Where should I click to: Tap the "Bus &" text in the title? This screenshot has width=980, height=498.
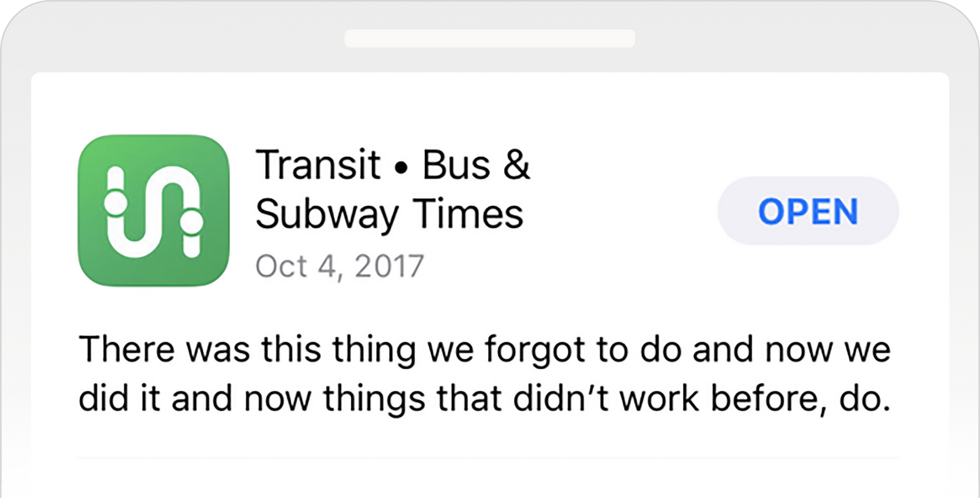click(476, 165)
